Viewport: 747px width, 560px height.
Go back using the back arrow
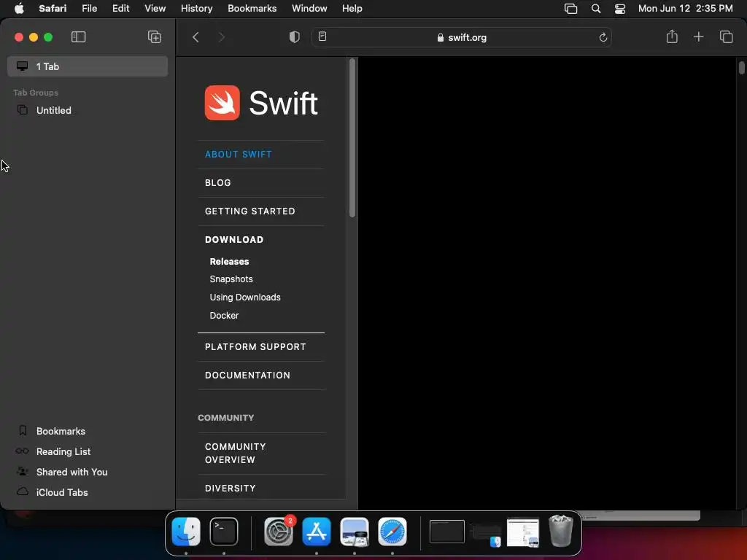(x=196, y=37)
